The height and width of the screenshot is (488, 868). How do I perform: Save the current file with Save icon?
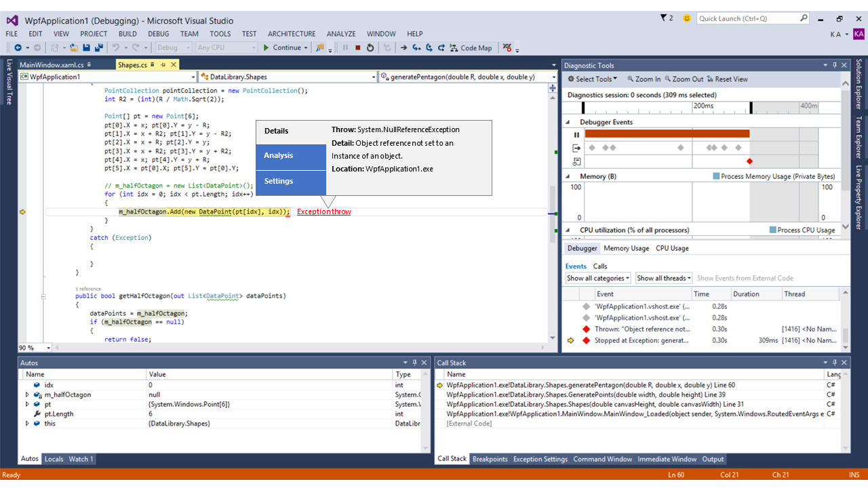pyautogui.click(x=87, y=47)
